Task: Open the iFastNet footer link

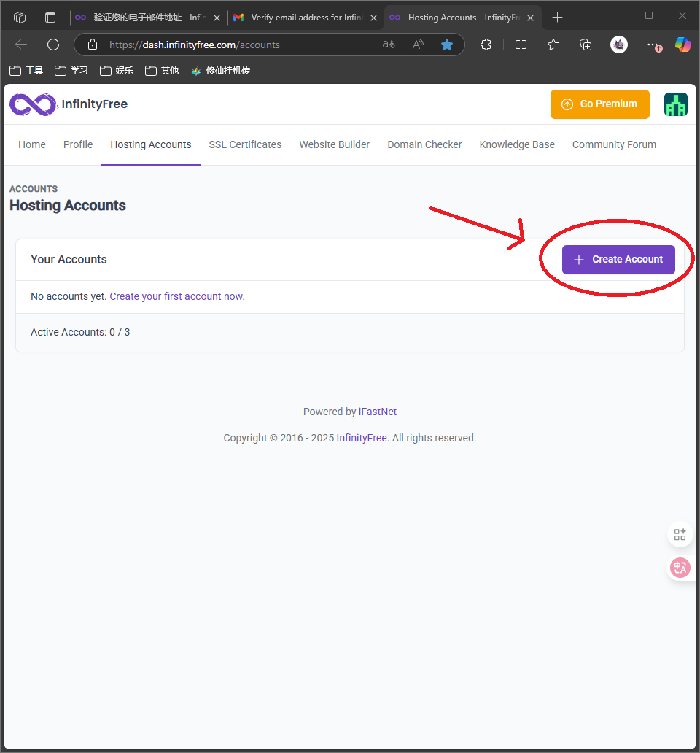Action: tap(378, 412)
